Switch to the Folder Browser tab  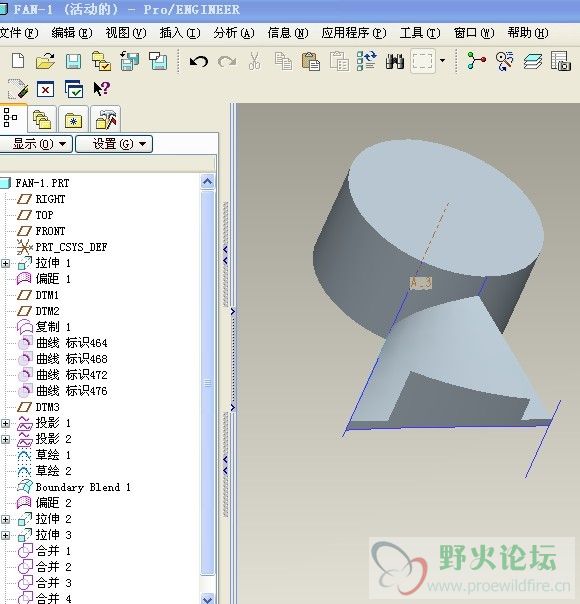(42, 119)
